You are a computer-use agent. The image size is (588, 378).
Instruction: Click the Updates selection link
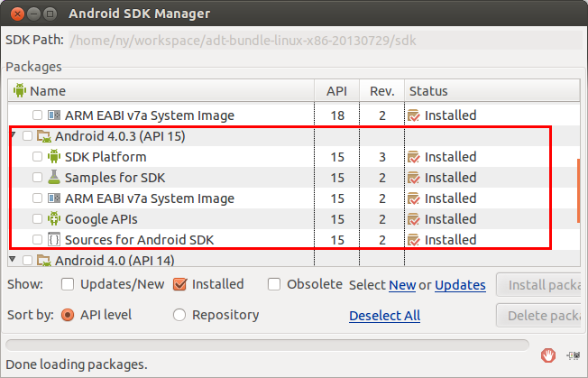pyautogui.click(x=460, y=285)
